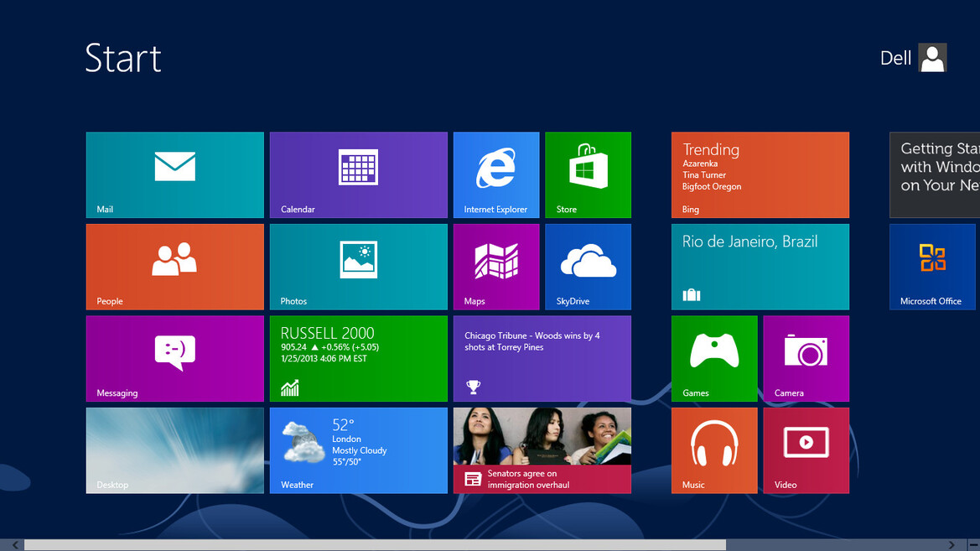Open the RUSSELL 2000 finance tile

pyautogui.click(x=359, y=358)
